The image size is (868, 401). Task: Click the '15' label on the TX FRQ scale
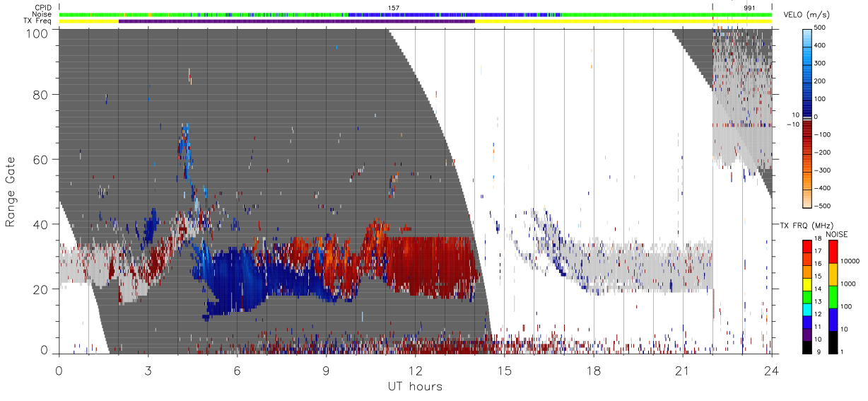tap(819, 277)
